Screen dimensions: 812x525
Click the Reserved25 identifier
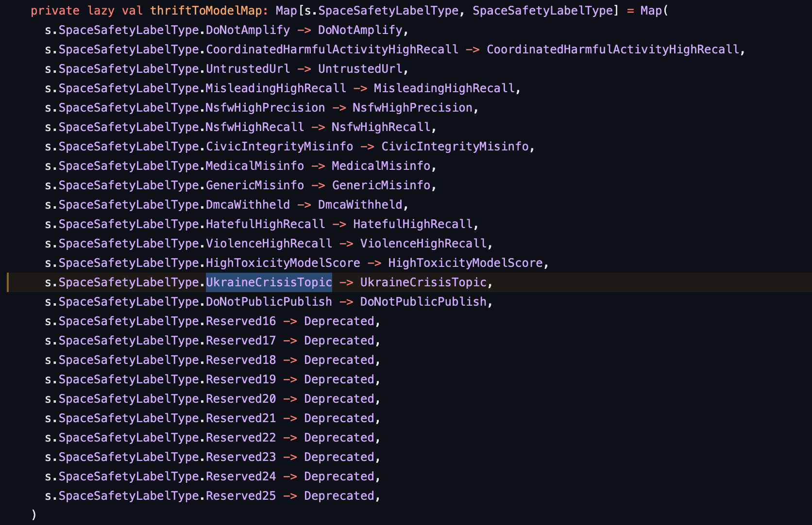(241, 496)
